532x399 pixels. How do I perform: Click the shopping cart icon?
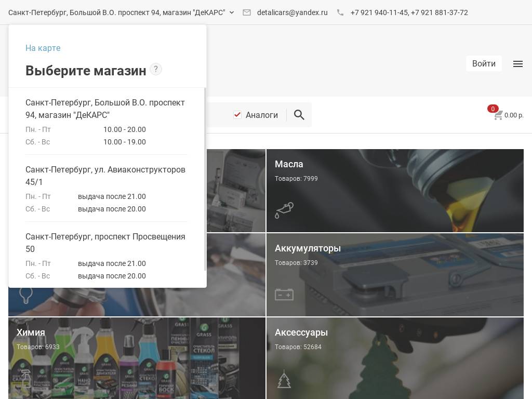point(498,116)
